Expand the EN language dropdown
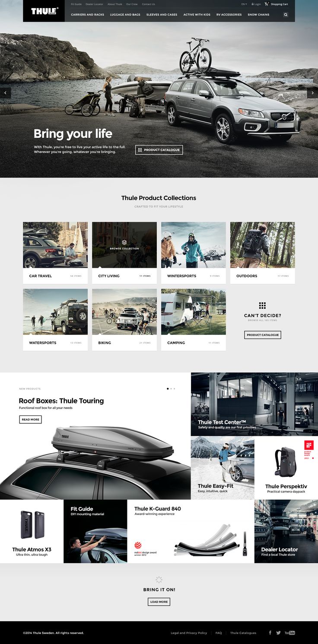 [244, 4]
